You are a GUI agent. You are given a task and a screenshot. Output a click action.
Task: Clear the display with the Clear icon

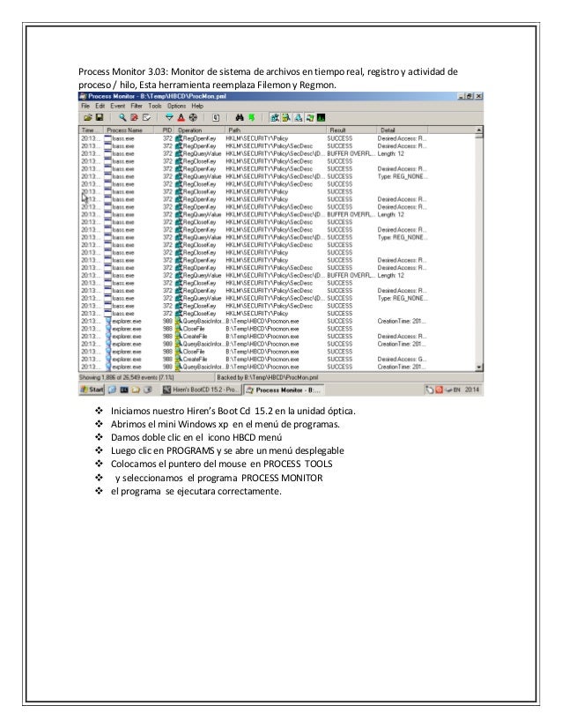point(146,117)
